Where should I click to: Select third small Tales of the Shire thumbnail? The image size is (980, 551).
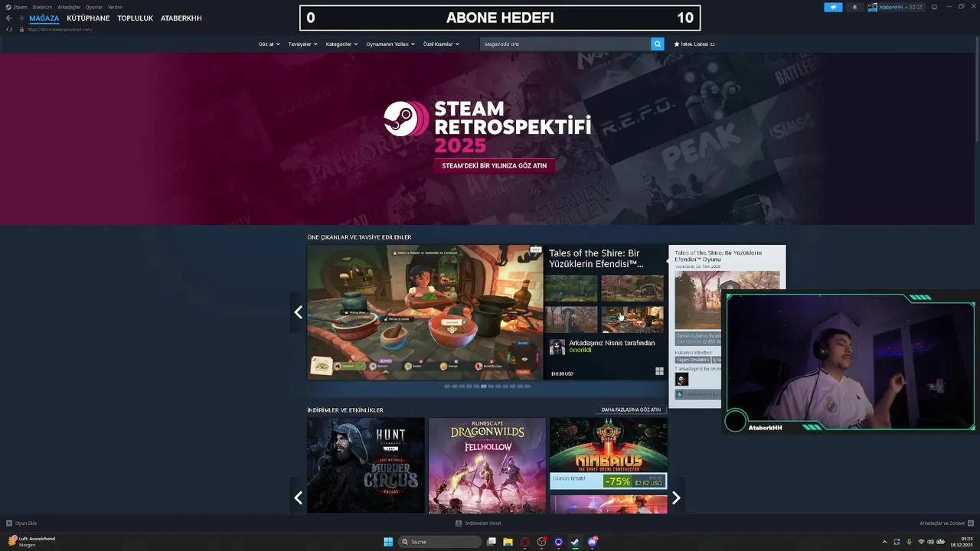[x=571, y=319]
